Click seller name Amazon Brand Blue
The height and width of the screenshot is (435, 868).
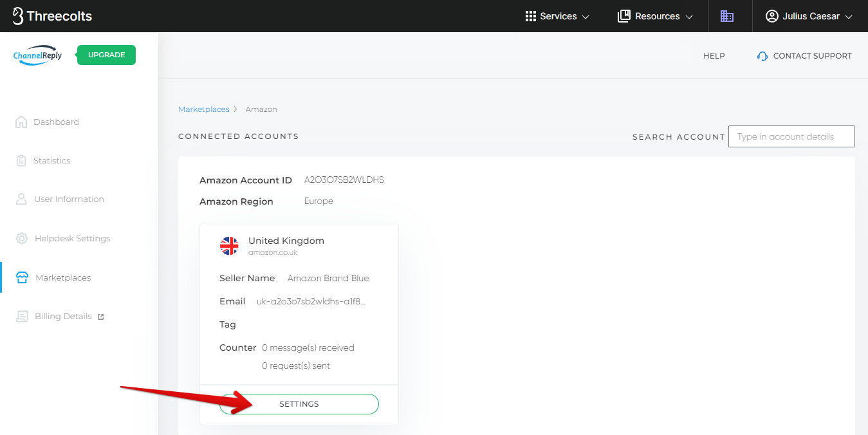[x=328, y=278]
